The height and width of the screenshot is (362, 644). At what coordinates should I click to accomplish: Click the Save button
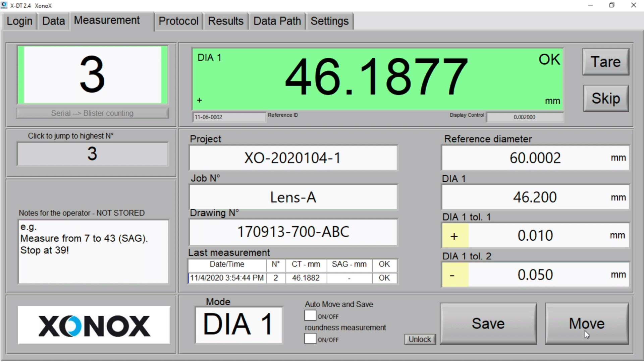[488, 324]
